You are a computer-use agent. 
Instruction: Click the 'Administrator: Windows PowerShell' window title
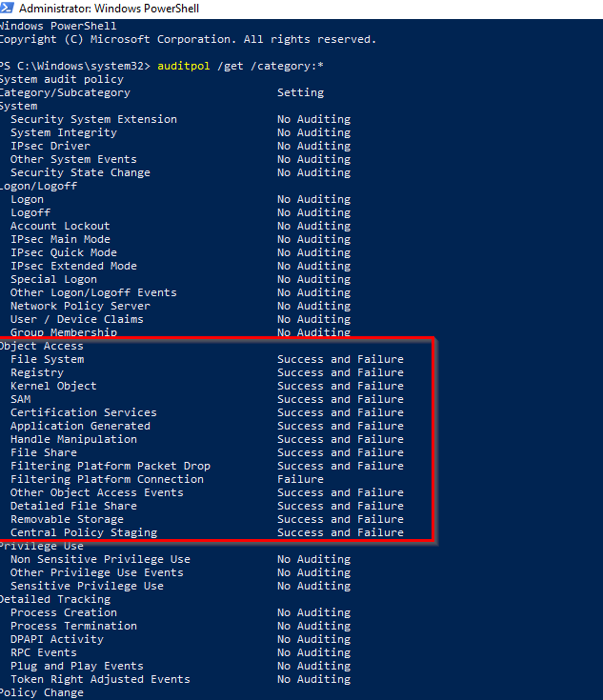coord(109,9)
